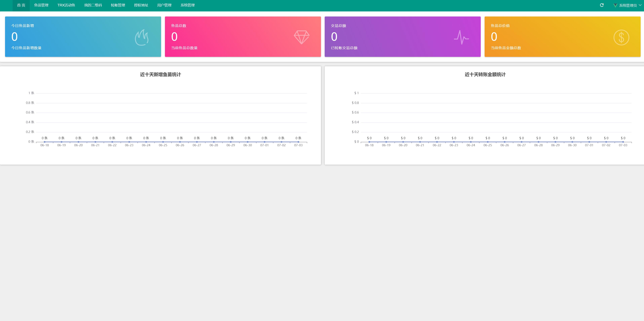This screenshot has height=321, width=644.
Task: Click the 06-28 x-axis label in transfer chart
Action: [x=539, y=145]
